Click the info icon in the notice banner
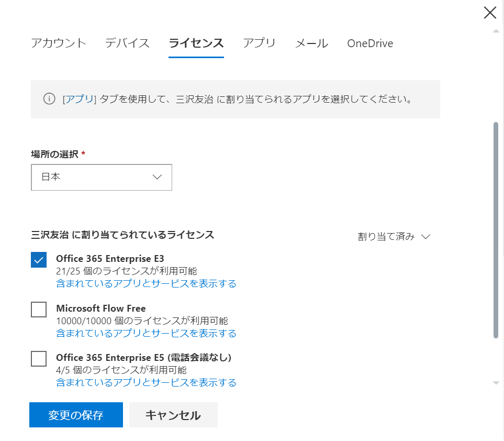 [49, 99]
